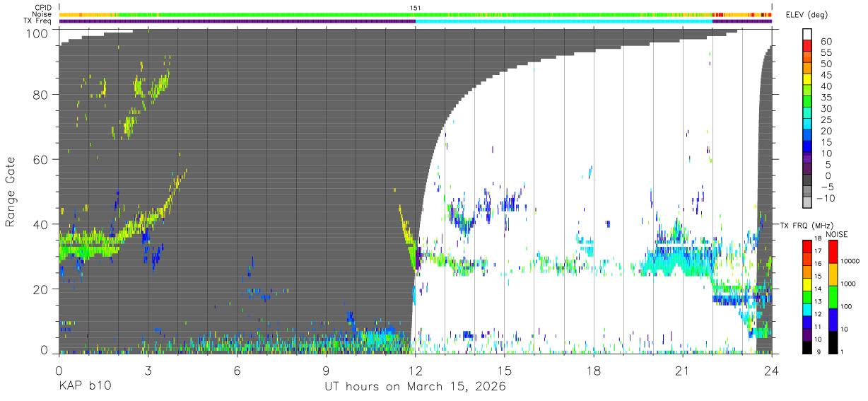Click x-axis tick label 6
Image resolution: width=868 pixels, height=401 pixels.
(x=237, y=370)
